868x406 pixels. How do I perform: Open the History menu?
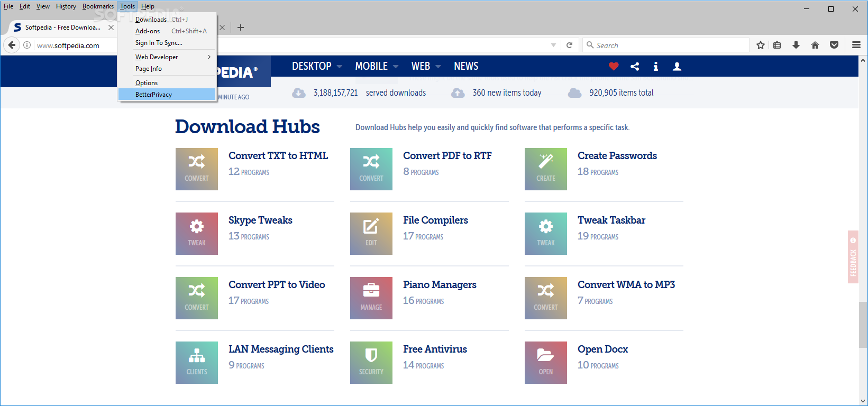66,6
